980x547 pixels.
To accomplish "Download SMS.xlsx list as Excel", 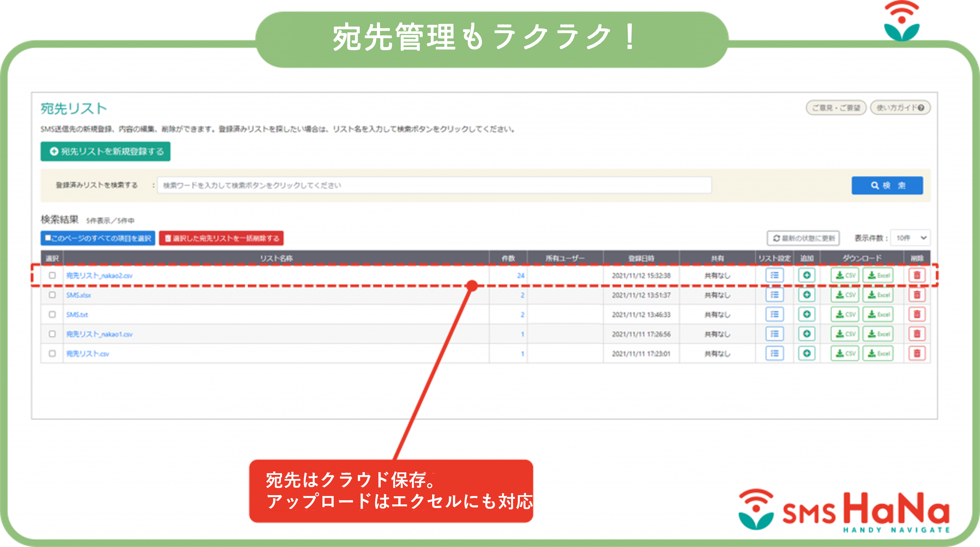I will [x=878, y=295].
